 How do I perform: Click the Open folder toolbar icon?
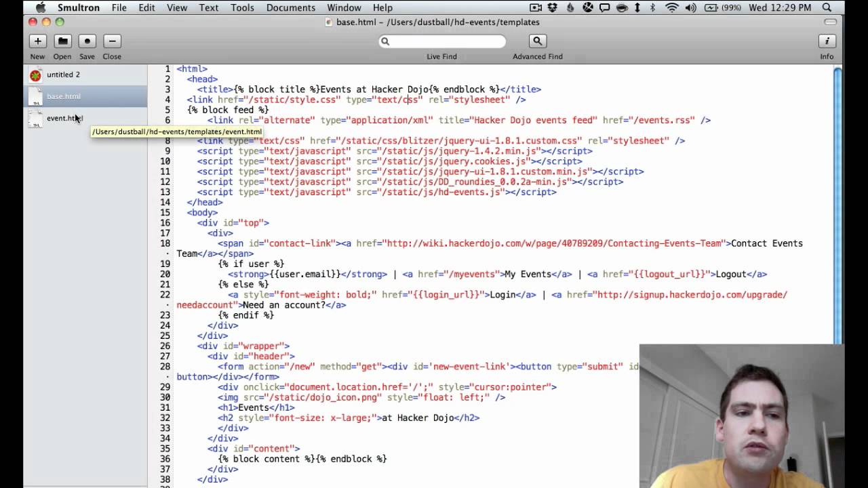pos(62,41)
